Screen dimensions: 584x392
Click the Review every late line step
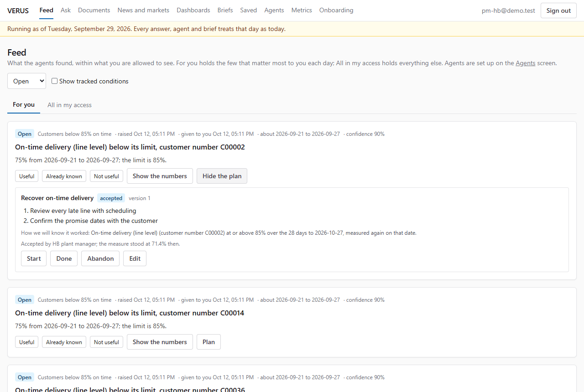(x=83, y=211)
